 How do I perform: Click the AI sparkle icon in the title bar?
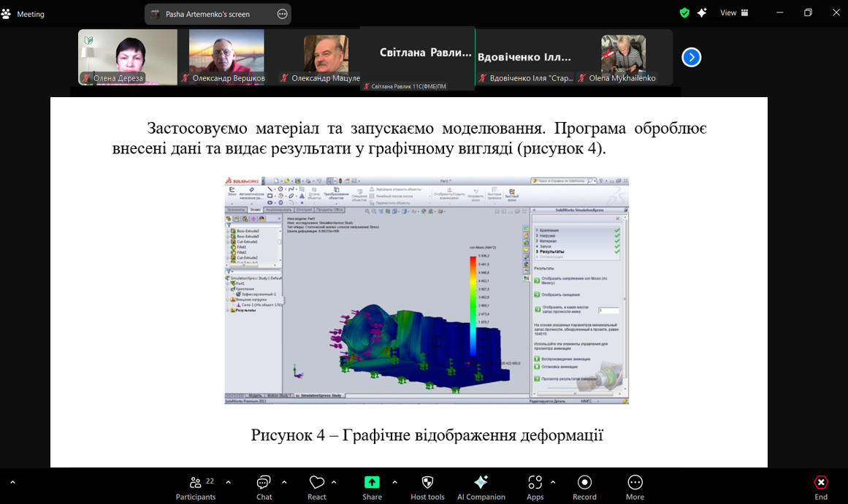(702, 13)
